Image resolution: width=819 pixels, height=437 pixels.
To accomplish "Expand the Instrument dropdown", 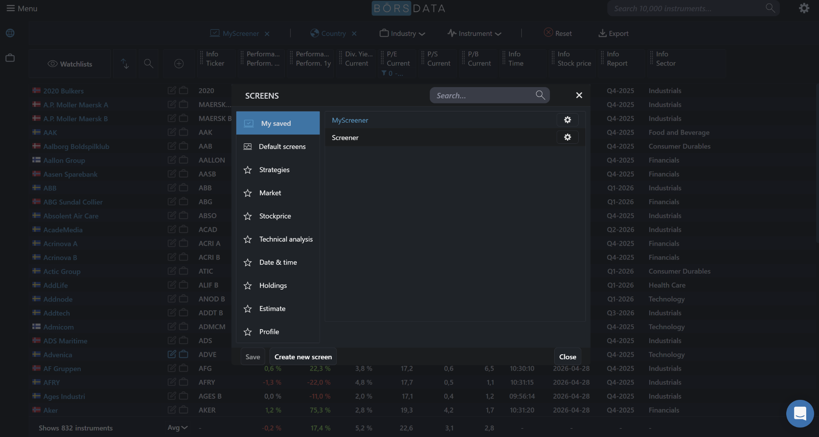I will click(474, 33).
